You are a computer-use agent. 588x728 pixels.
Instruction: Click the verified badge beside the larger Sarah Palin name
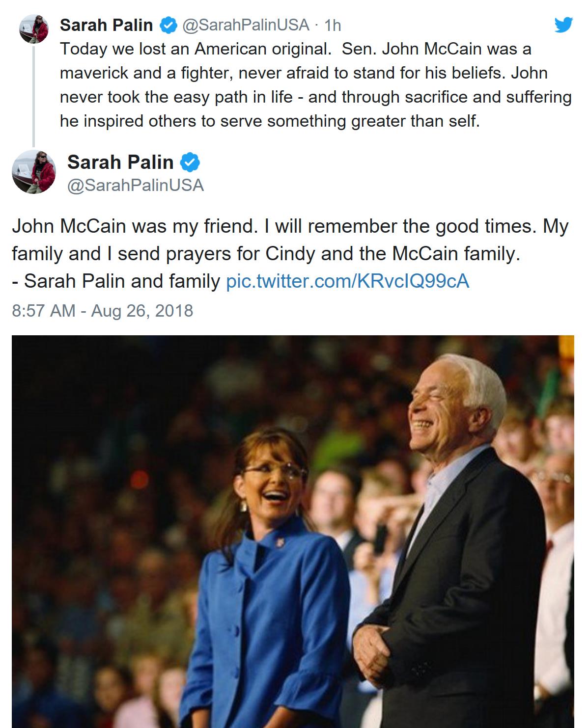[x=190, y=162]
